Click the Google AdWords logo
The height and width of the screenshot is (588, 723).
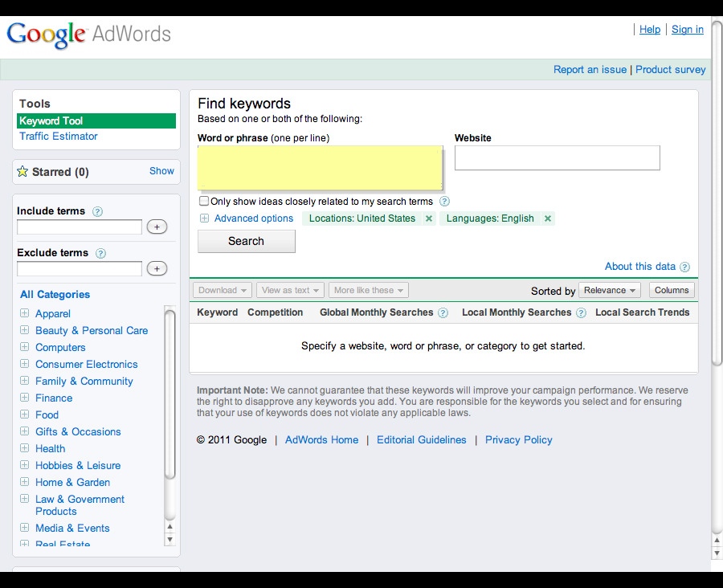[88, 35]
